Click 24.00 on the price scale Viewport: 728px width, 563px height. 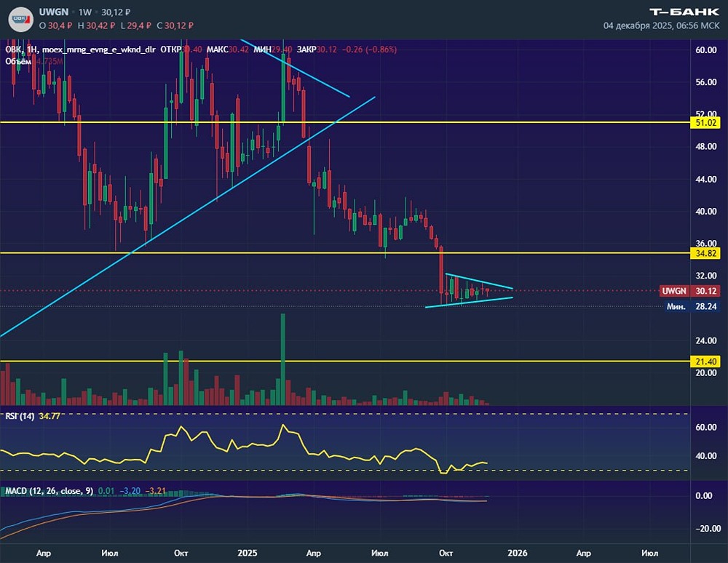[x=705, y=340]
